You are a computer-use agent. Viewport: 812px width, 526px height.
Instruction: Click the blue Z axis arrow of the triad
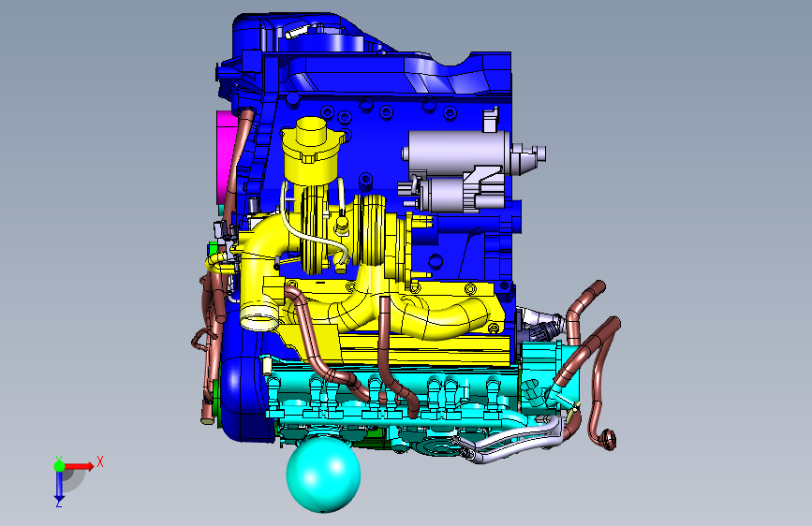pos(59,487)
